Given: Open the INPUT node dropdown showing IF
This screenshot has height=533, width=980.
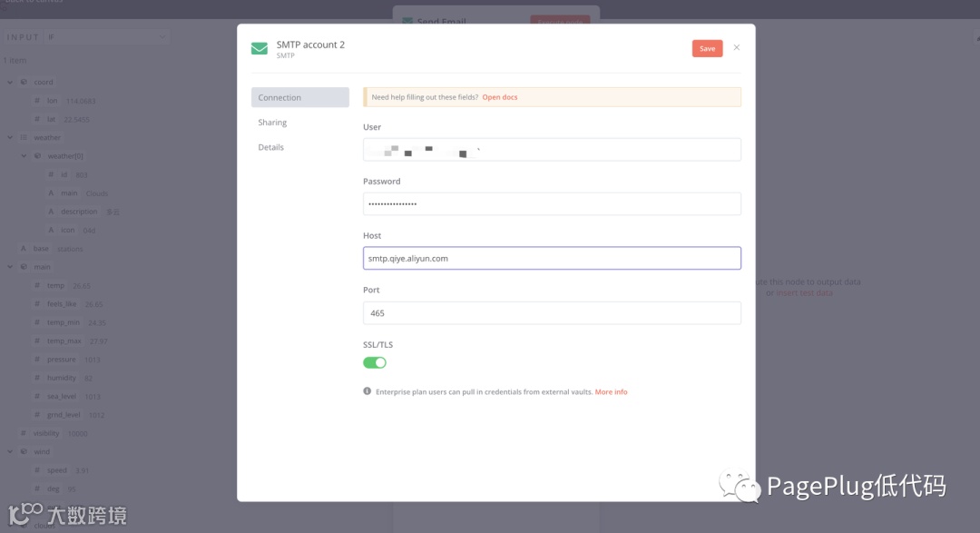Looking at the screenshot, I should click(107, 37).
